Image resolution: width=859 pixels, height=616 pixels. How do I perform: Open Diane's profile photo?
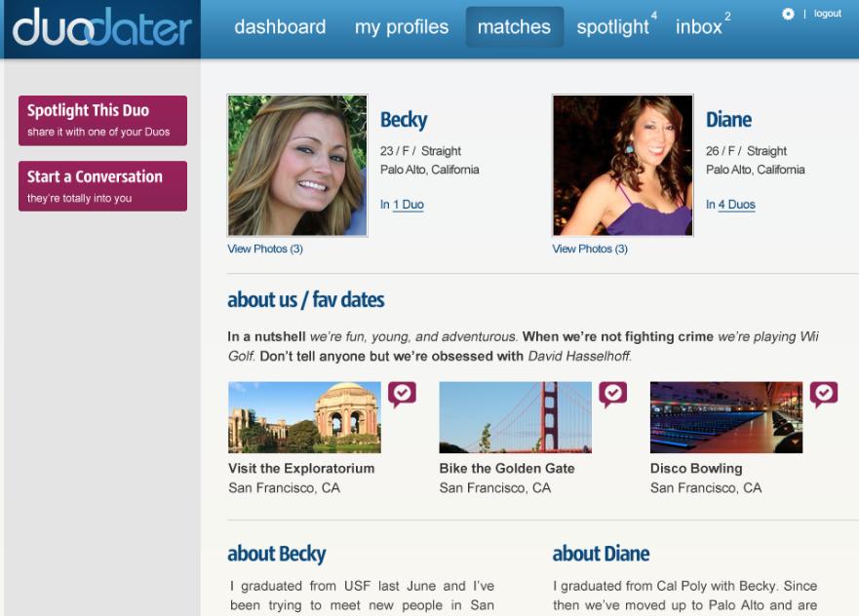click(x=623, y=166)
